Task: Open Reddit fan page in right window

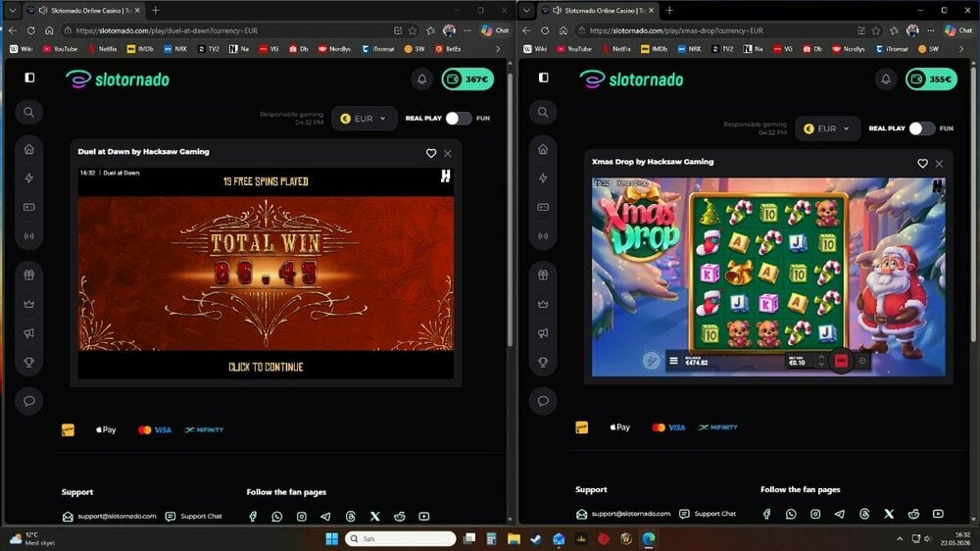Action: [x=913, y=514]
